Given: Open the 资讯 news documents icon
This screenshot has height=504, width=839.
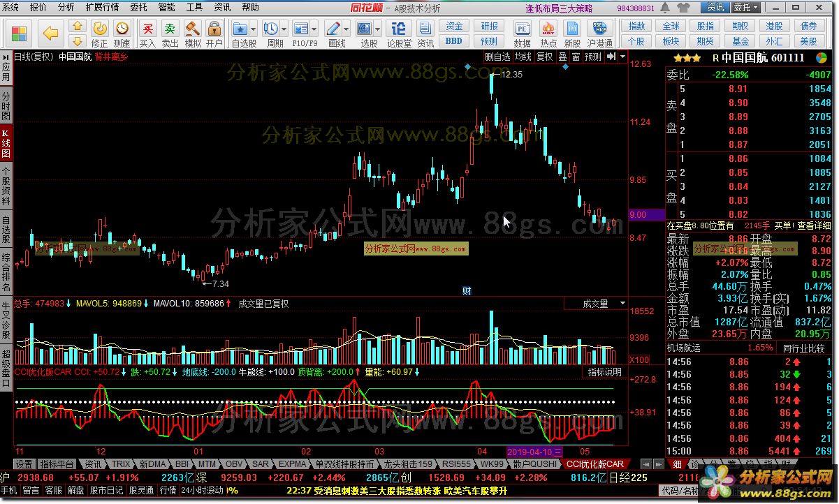Looking at the screenshot, I should tap(425, 33).
